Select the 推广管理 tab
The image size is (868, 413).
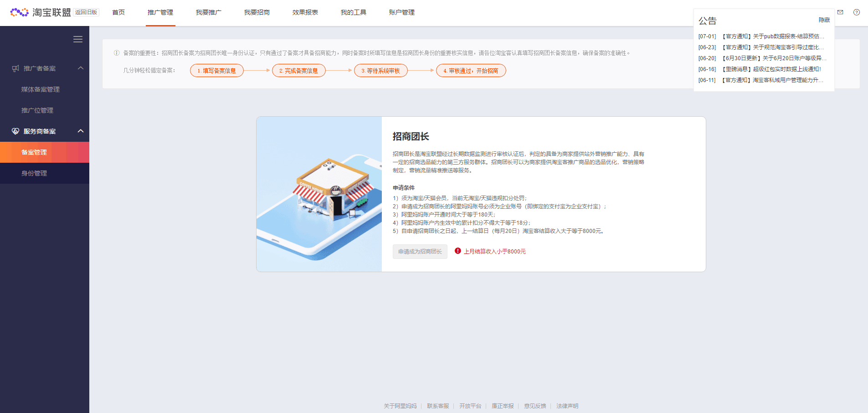(160, 12)
